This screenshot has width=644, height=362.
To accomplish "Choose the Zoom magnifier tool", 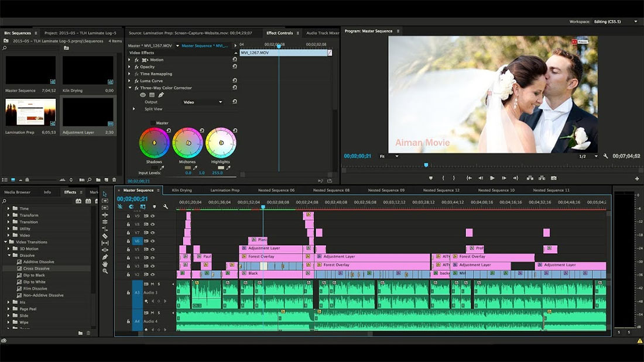I will tap(105, 271).
